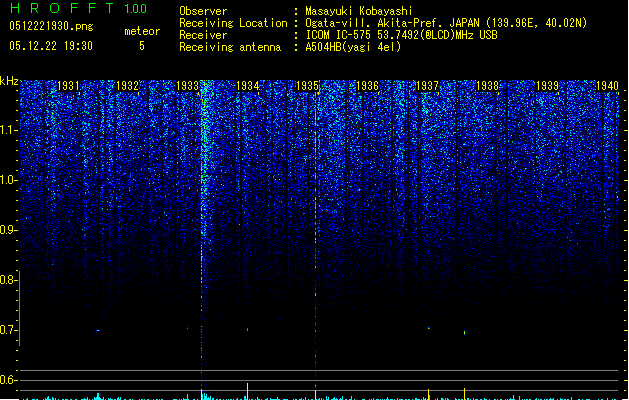Click the 1936 time marker

click(367, 86)
